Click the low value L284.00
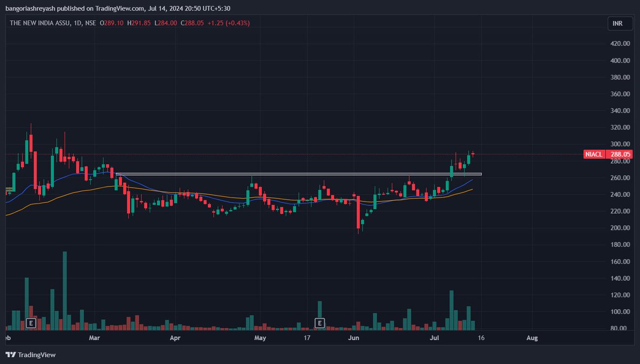The height and width of the screenshot is (364, 640). [x=166, y=23]
